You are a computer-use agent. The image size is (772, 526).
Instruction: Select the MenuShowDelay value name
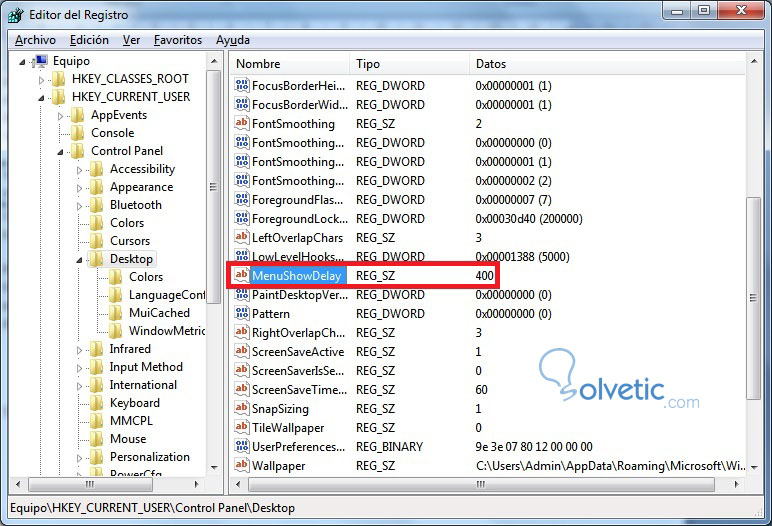pyautogui.click(x=296, y=276)
